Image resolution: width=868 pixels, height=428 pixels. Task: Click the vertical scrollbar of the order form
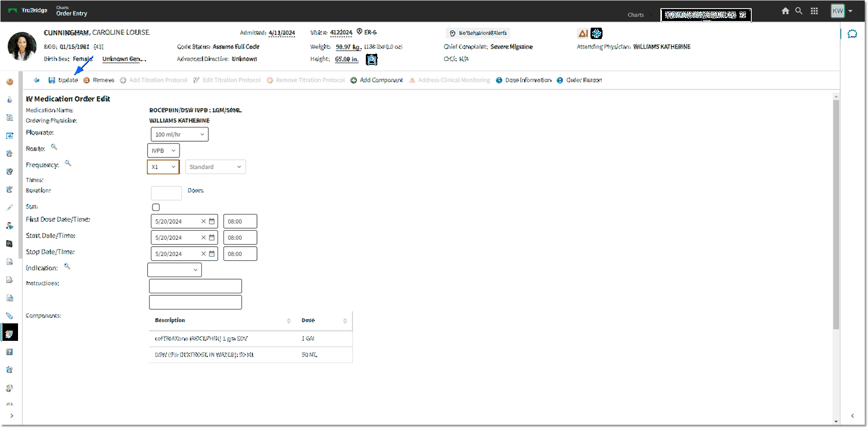coord(836,215)
